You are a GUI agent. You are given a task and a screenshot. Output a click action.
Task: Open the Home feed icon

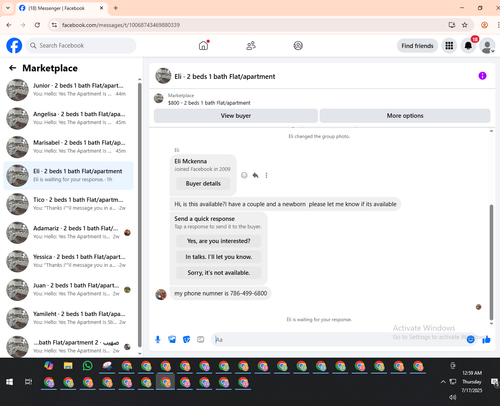pos(203,45)
